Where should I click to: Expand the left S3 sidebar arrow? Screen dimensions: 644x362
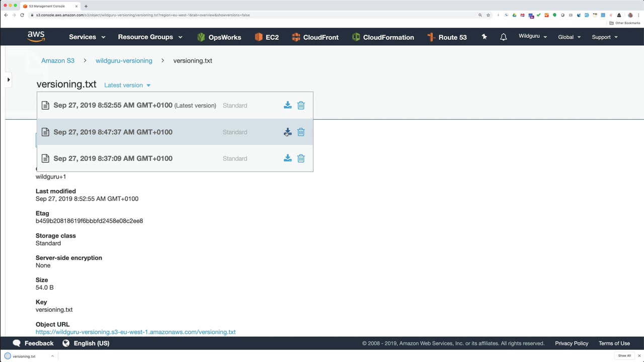[8, 79]
